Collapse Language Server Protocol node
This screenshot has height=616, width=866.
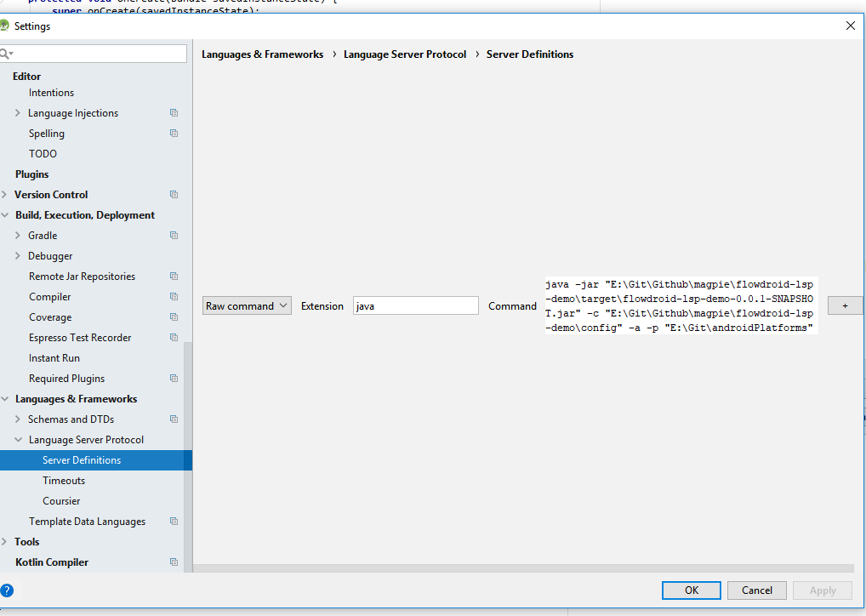click(x=18, y=440)
